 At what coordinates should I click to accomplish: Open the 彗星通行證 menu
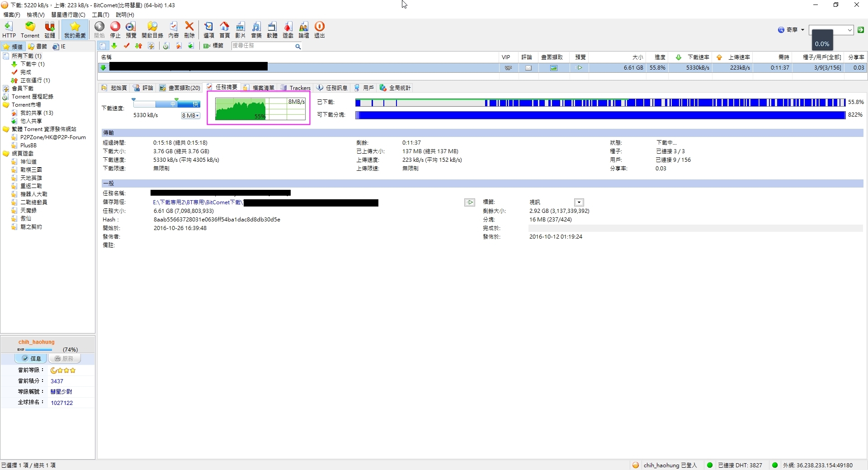[x=68, y=15]
